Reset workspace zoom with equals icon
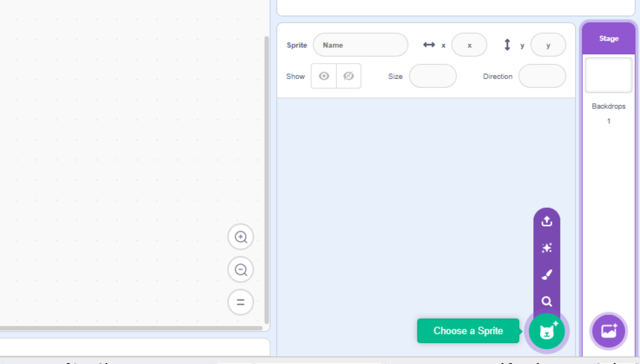 [241, 302]
